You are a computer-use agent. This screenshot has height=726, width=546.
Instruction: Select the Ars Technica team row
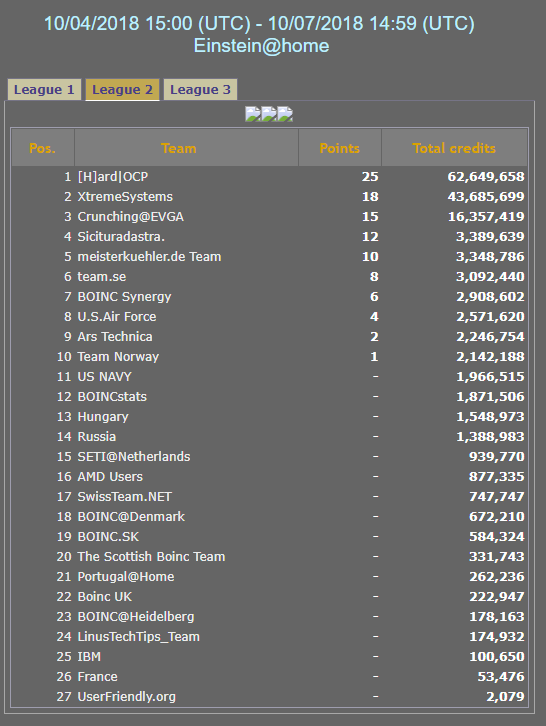[x=269, y=337]
